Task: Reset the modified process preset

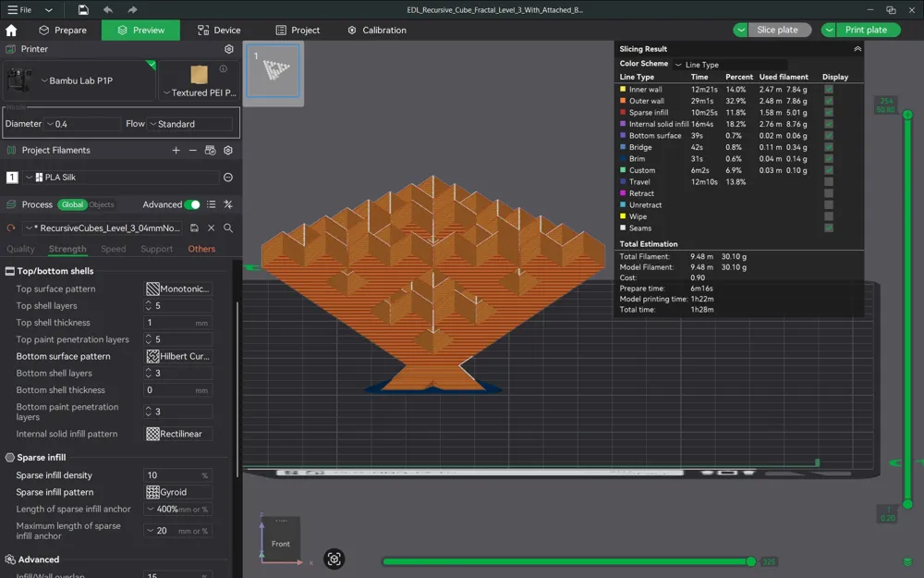Action: tap(10, 228)
